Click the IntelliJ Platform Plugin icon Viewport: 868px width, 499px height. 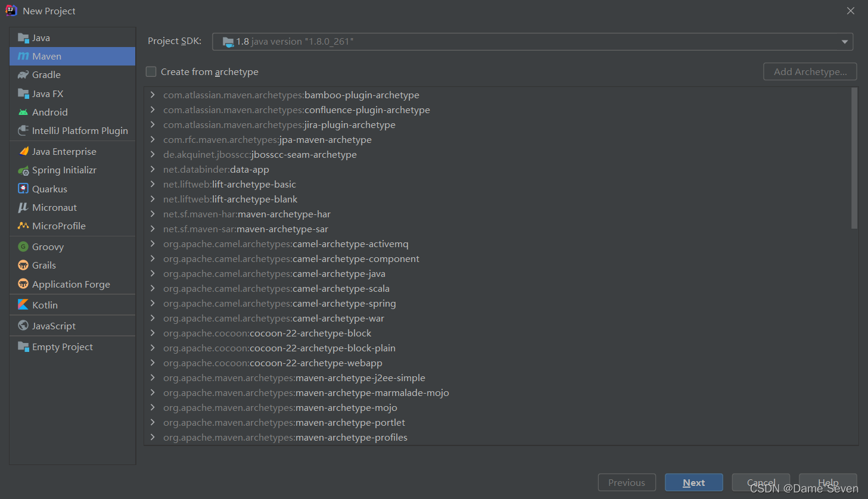click(23, 130)
